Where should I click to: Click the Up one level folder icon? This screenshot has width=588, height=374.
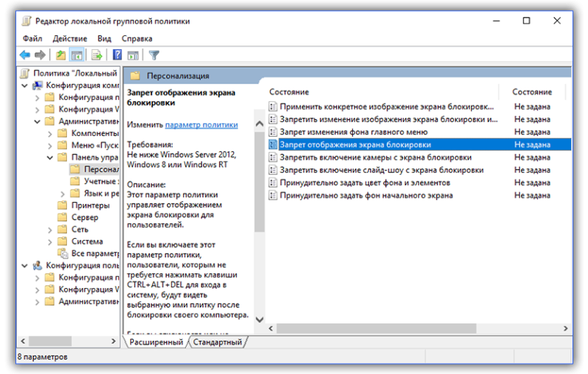[61, 55]
